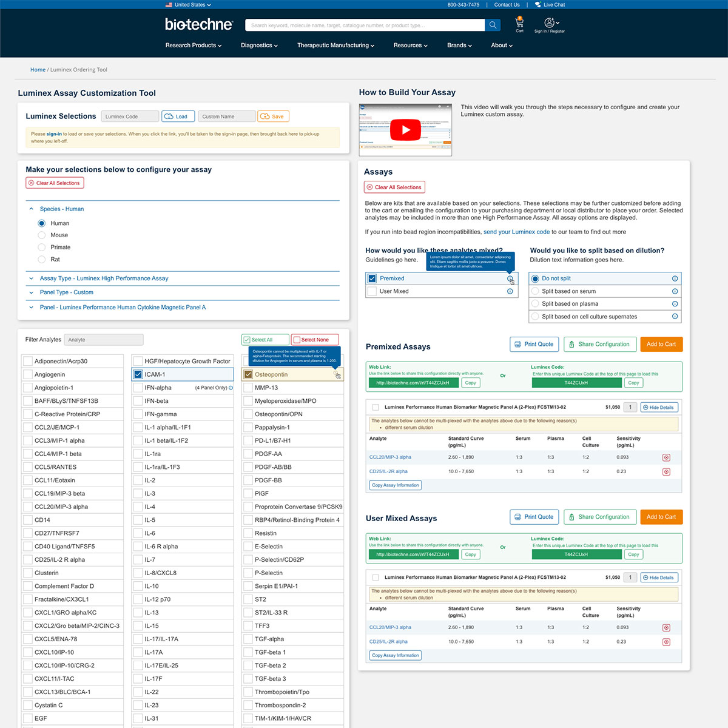Toggle the Premixed checkbox
The width and height of the screenshot is (728, 728).
click(x=372, y=278)
